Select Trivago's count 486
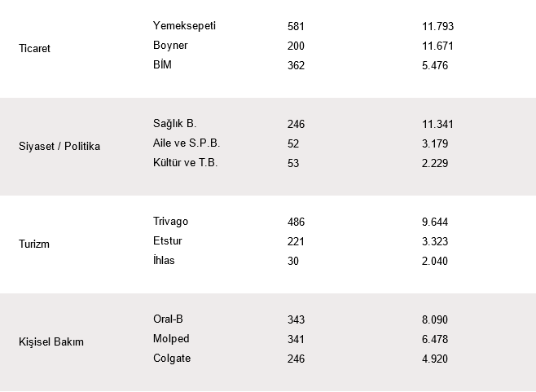 tap(296, 222)
